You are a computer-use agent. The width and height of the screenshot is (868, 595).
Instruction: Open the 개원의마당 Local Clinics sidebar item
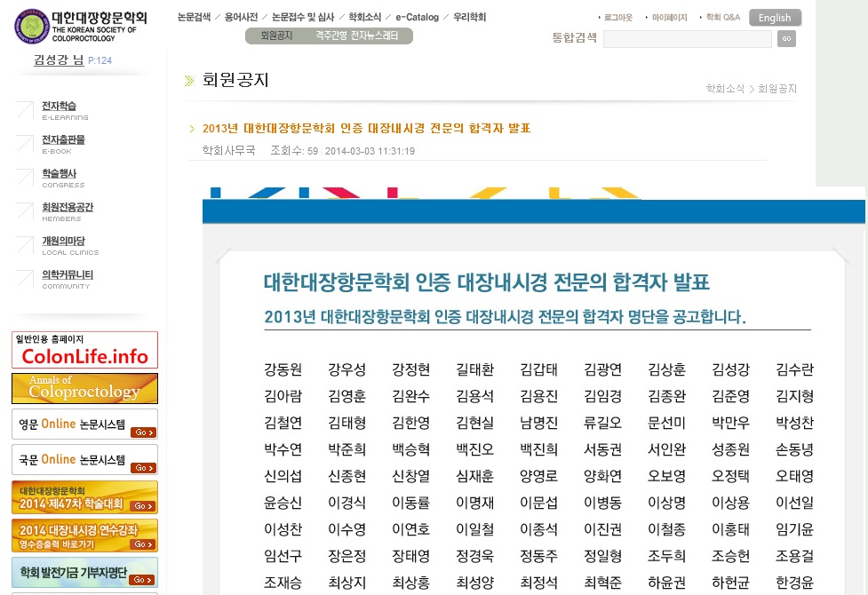click(64, 245)
